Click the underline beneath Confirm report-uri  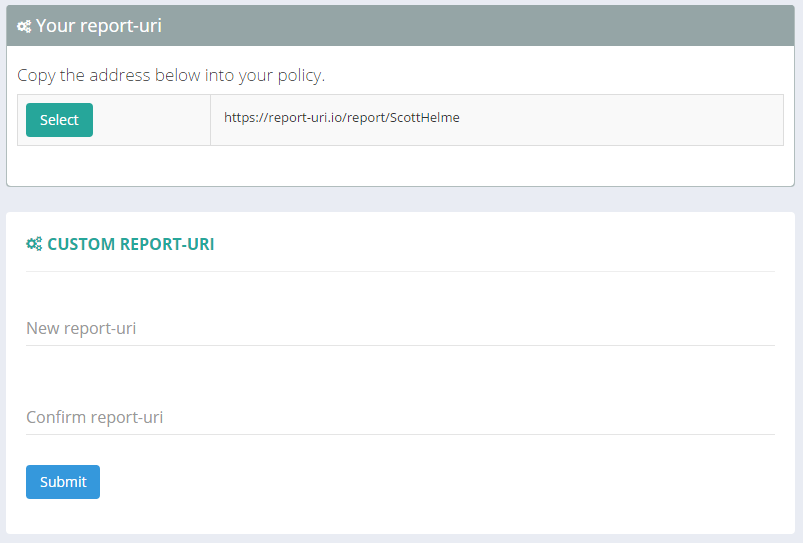pos(400,434)
